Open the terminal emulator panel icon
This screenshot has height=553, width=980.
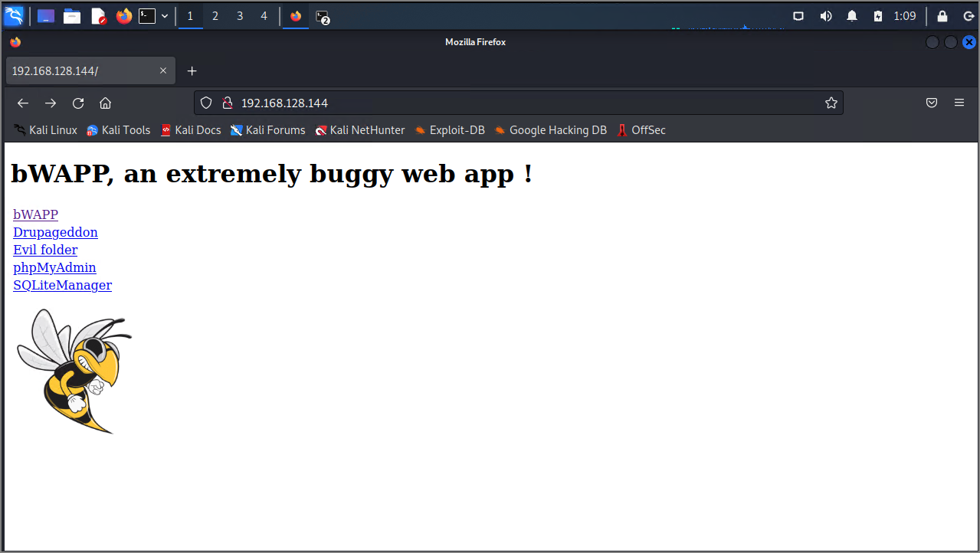click(146, 15)
